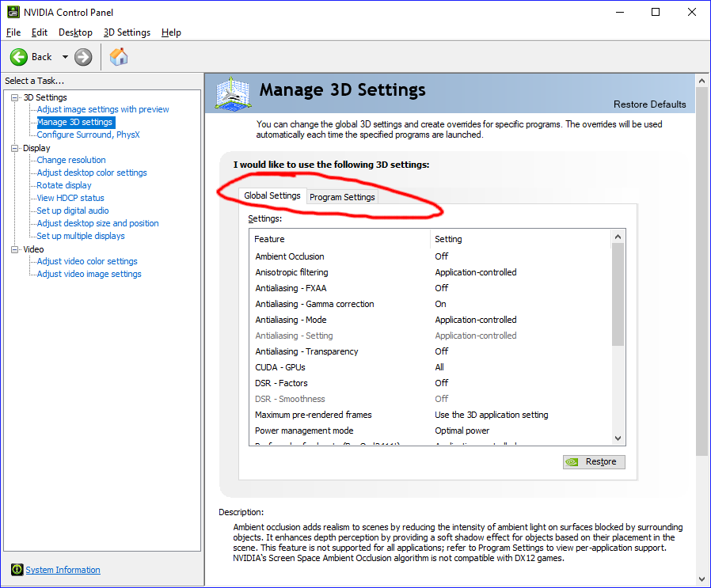Screen dimensions: 711x588
Task: Open the Back history dropdown arrow
Action: [x=65, y=57]
